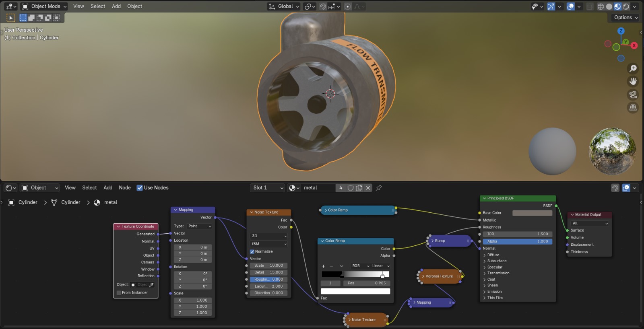Unlink the metal material with X icon
The image size is (644, 329).
tap(368, 188)
